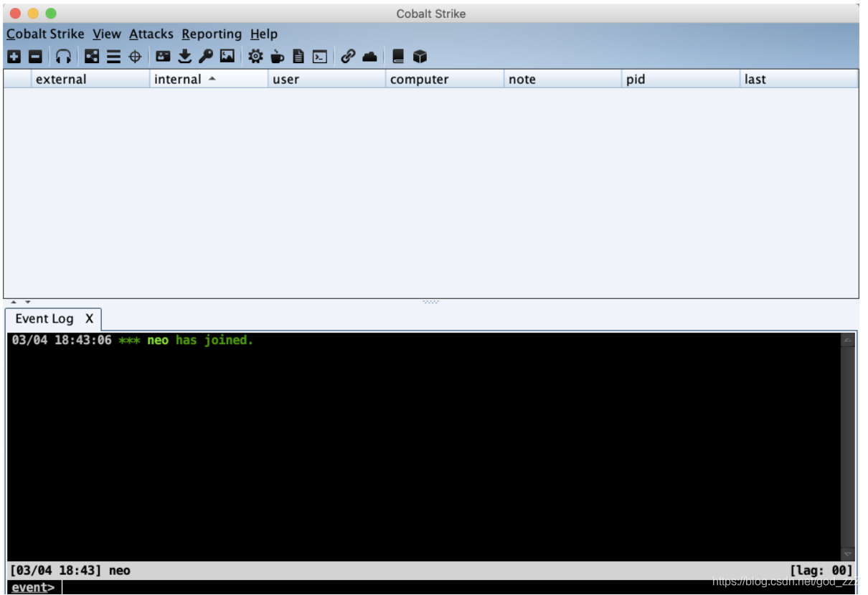
Task: Manage web server via cloud icon
Action: (x=369, y=57)
